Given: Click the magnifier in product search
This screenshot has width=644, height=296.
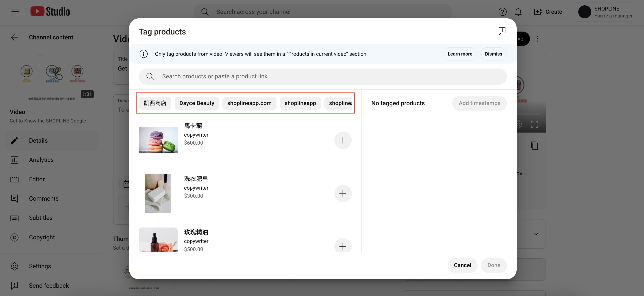Looking at the screenshot, I should [150, 76].
